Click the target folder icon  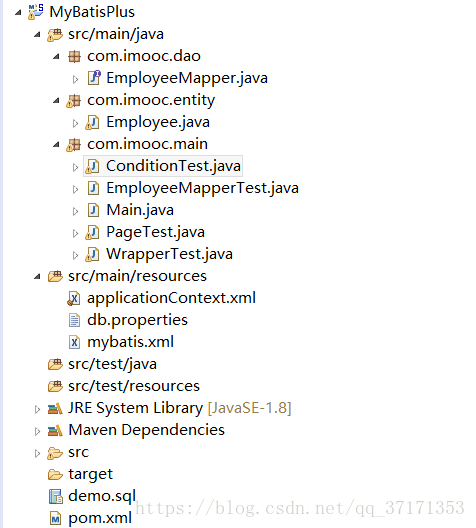coord(55,474)
